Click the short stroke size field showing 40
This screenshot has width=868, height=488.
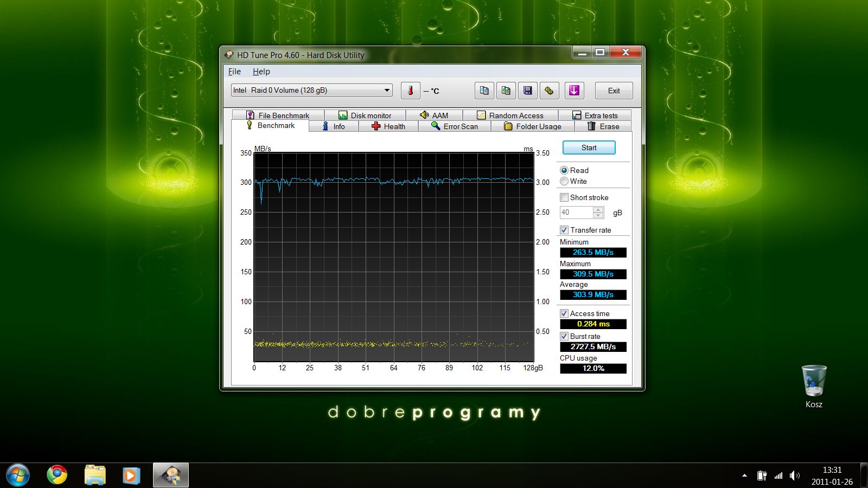pyautogui.click(x=577, y=213)
